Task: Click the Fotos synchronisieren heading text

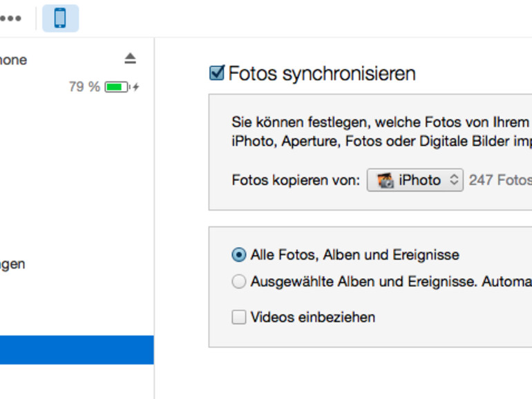Action: point(322,74)
